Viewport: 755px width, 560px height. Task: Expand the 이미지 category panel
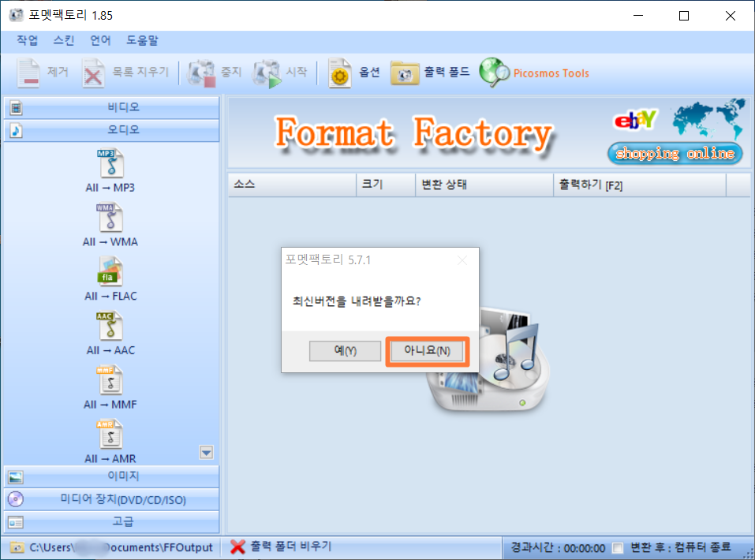click(x=112, y=476)
